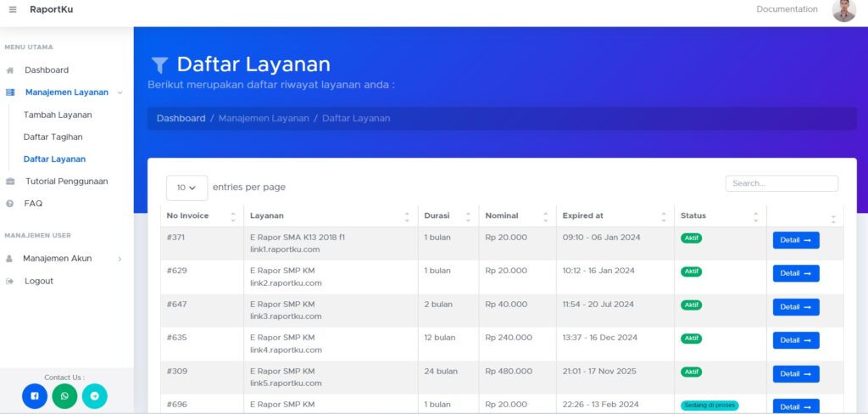Click expiry 11:54 - 20 Jul 2024
This screenshot has height=414, width=868.
point(598,305)
